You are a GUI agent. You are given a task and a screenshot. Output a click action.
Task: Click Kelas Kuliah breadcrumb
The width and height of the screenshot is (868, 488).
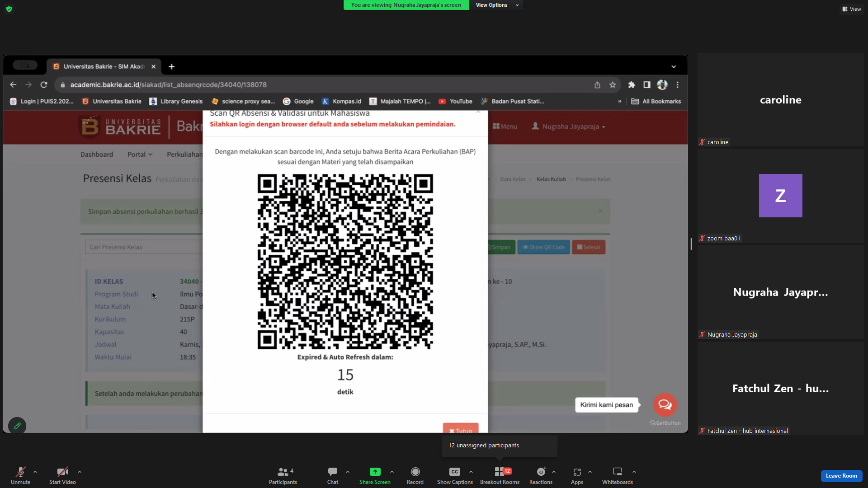pos(551,179)
